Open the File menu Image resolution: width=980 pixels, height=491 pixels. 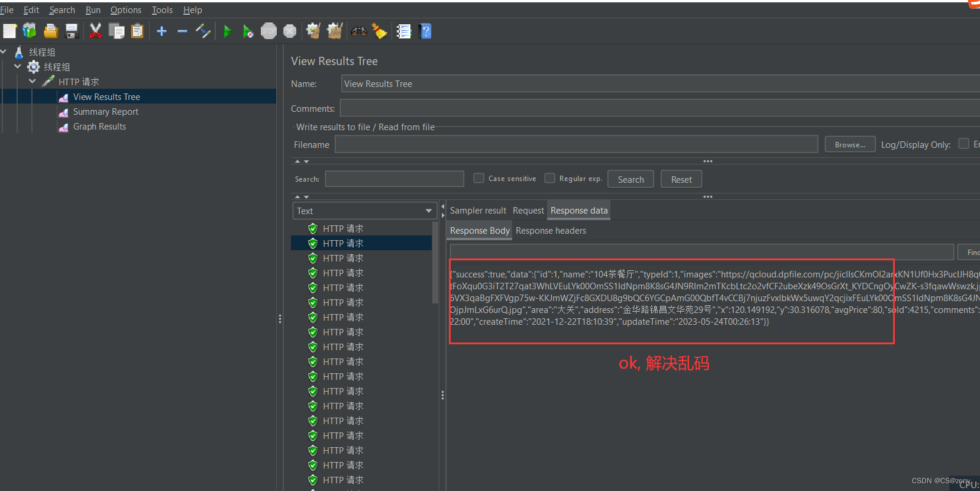pyautogui.click(x=7, y=10)
